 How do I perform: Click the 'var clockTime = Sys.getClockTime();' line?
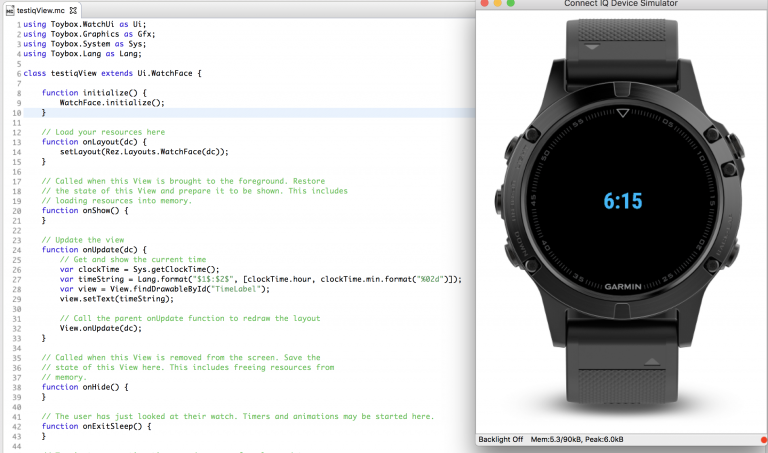click(140, 269)
